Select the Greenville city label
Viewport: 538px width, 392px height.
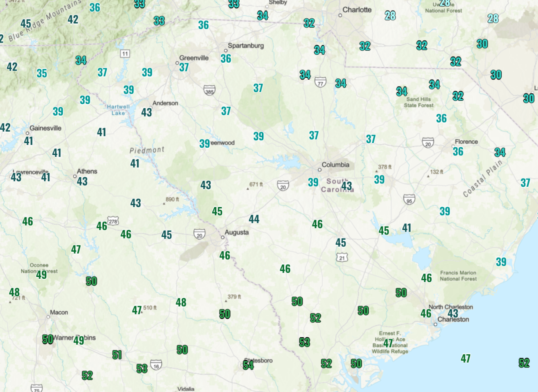pyautogui.click(x=194, y=58)
